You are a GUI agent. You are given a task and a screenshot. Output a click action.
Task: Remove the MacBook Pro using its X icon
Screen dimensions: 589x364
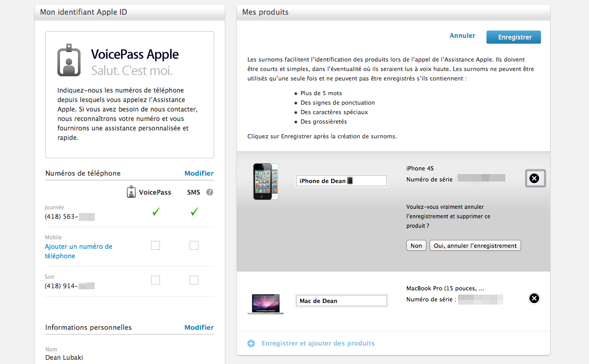point(534,298)
